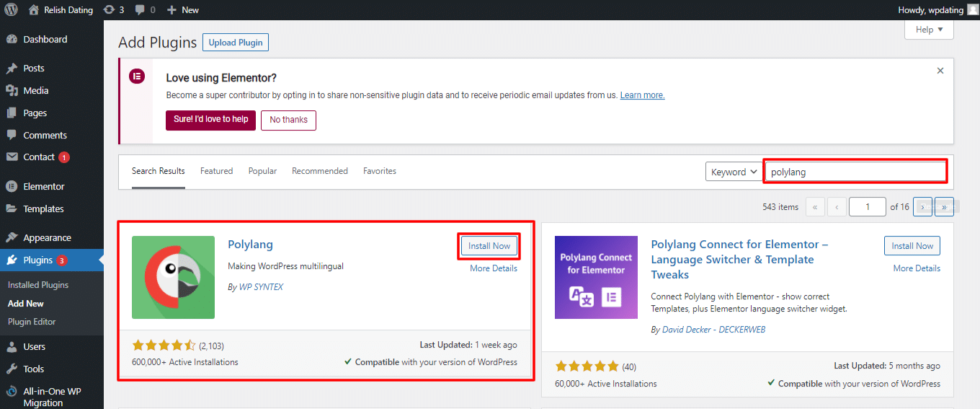This screenshot has height=409, width=980.
Task: Go to next results page arrow
Action: 923,207
